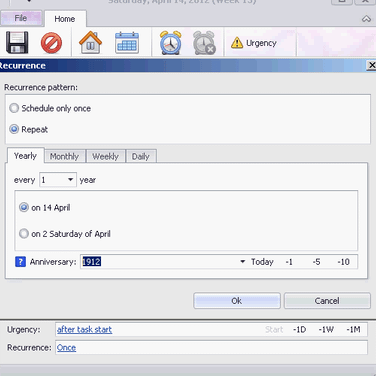Switch to the Daily tab

141,156
